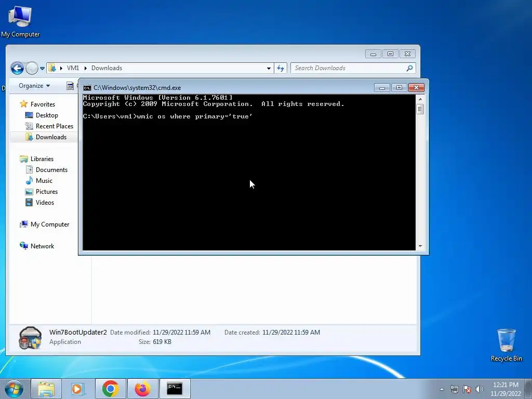Image resolution: width=532 pixels, height=399 pixels.
Task: Select Downloads in Favorites list
Action: click(51, 137)
